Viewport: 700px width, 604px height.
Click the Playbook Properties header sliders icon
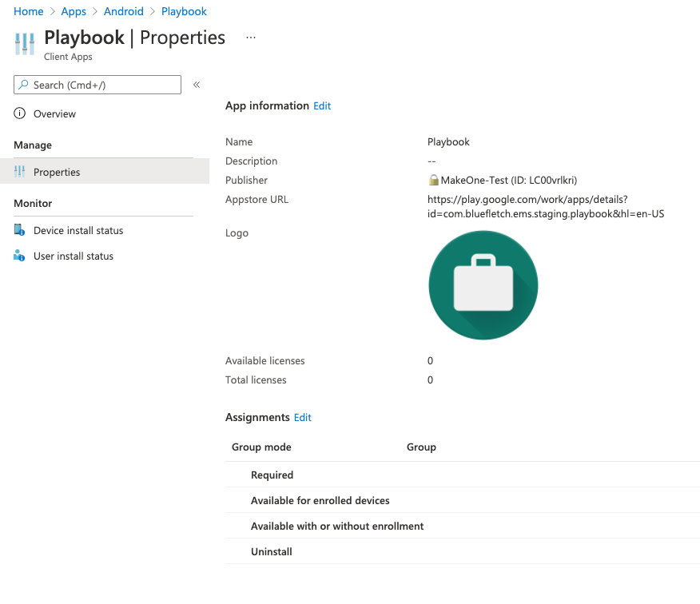tap(25, 44)
